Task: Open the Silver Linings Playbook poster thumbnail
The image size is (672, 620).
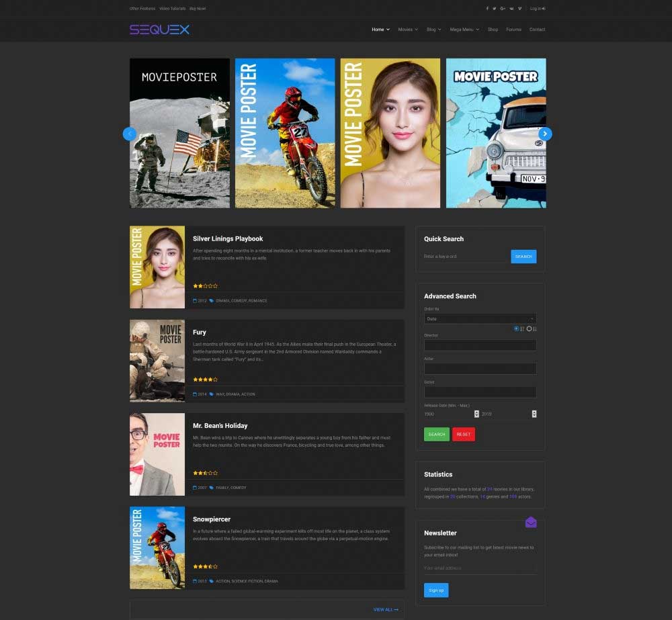Action: (157, 267)
